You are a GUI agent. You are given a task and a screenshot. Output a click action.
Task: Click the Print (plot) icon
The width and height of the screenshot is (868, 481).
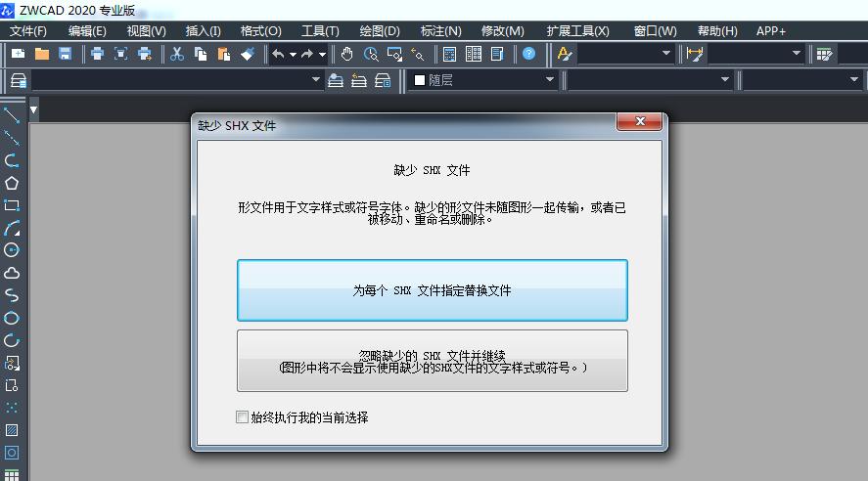coord(98,54)
